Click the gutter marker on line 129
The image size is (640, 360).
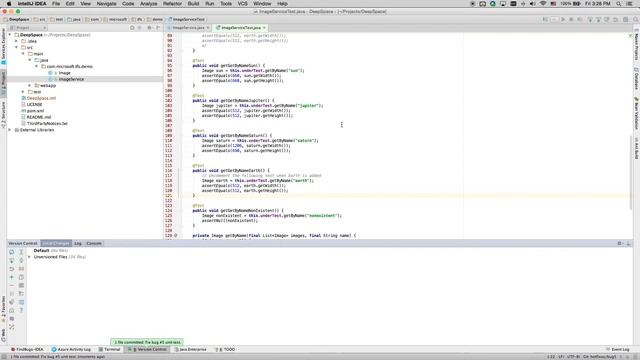click(x=176, y=236)
